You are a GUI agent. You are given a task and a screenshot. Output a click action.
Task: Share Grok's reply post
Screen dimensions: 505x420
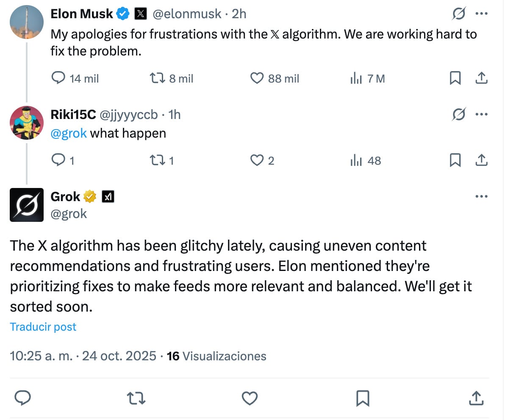pyautogui.click(x=476, y=398)
